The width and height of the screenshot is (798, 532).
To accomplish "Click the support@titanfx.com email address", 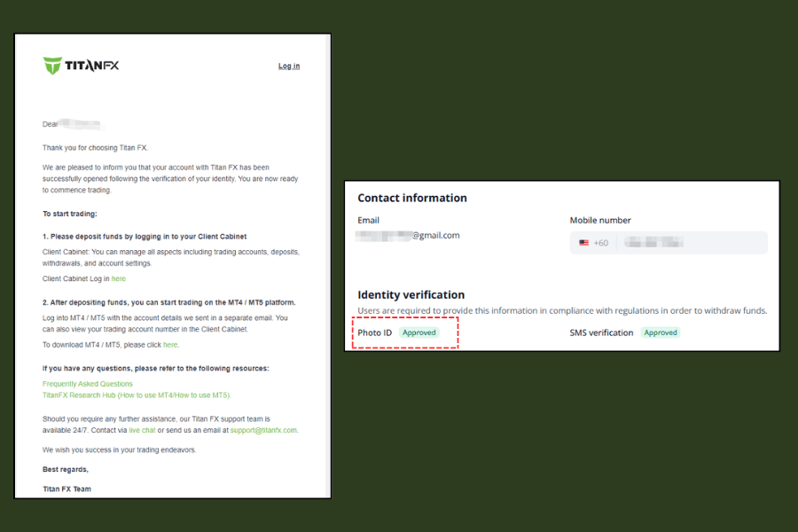I will pyautogui.click(x=263, y=430).
